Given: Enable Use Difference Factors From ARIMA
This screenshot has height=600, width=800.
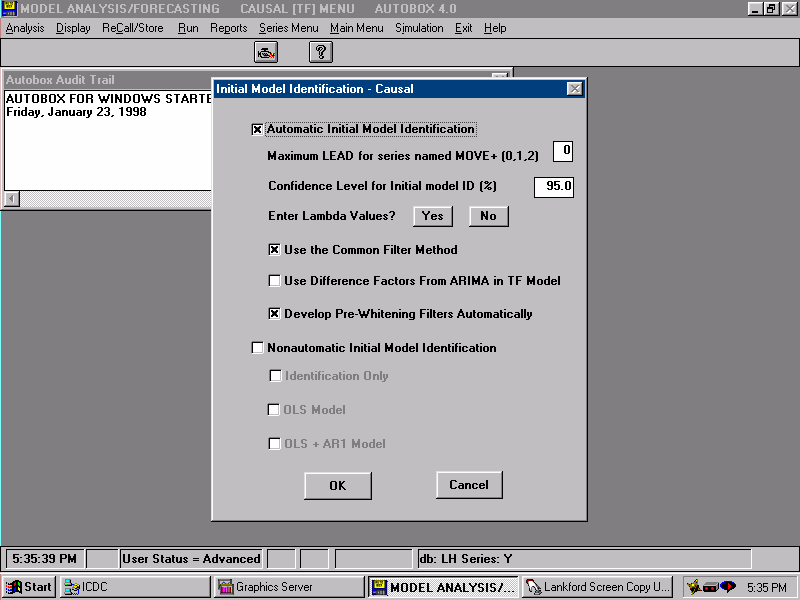Looking at the screenshot, I should point(274,281).
